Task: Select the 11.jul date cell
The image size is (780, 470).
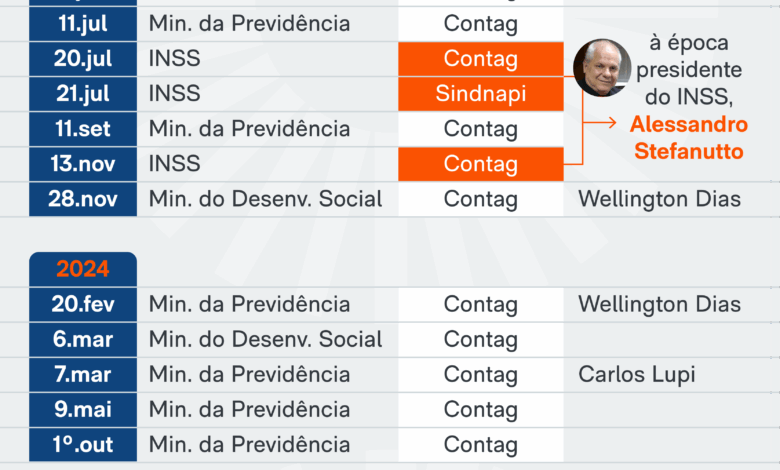Action: 83,23
